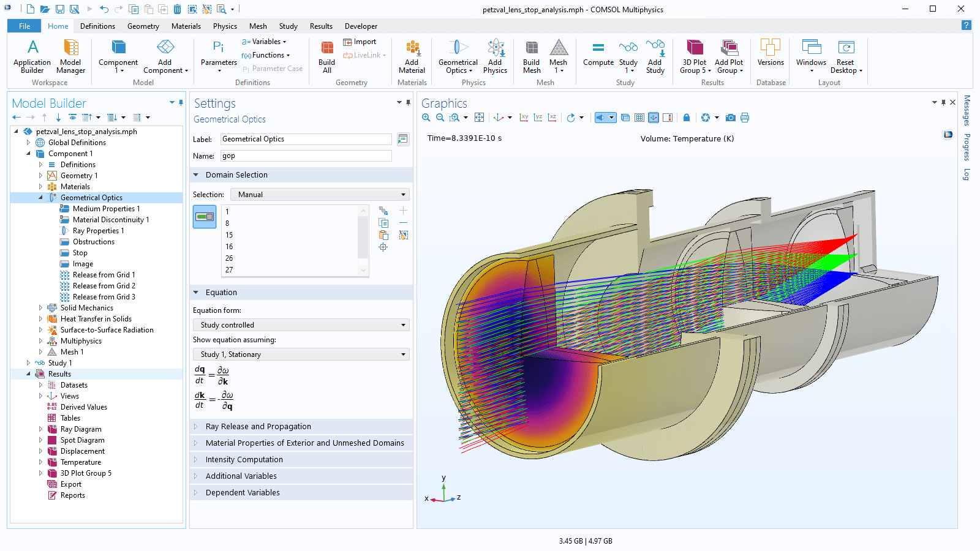This screenshot has height=551, width=980.
Task: Zoom to extents in Graphics
Action: pyautogui.click(x=479, y=118)
